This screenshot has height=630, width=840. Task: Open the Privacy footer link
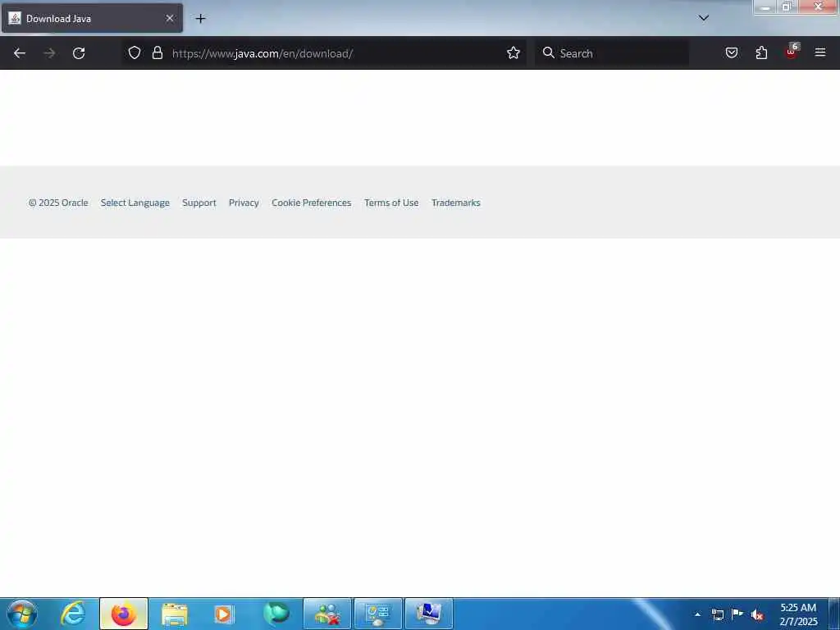pos(244,203)
